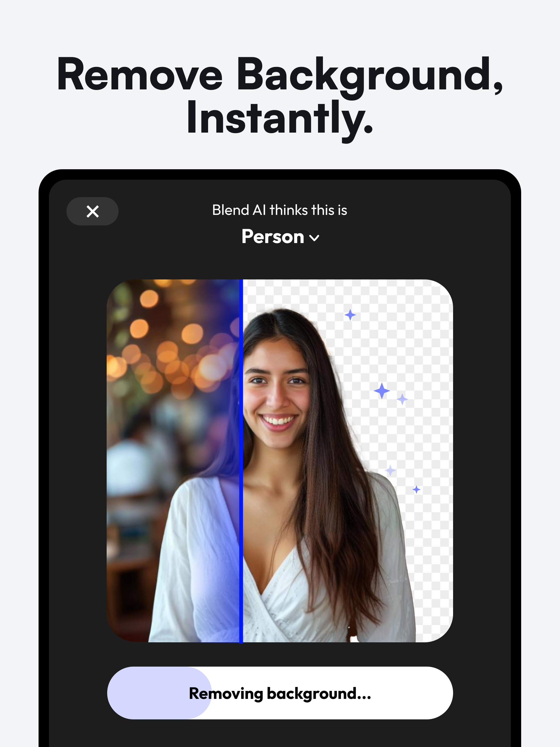Click the Removing background progress button
This screenshot has width=560, height=747.
pyautogui.click(x=280, y=693)
